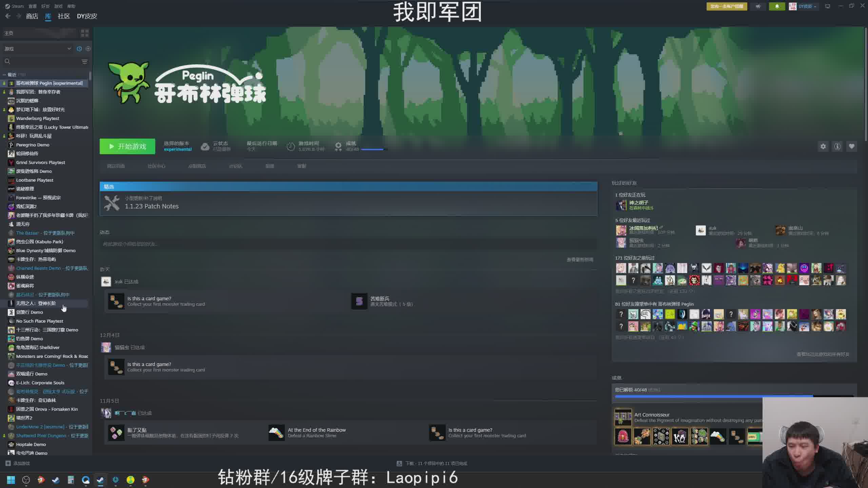Viewport: 868px width, 488px height.
Task: Show the Peglin game info icon
Action: coord(837,146)
